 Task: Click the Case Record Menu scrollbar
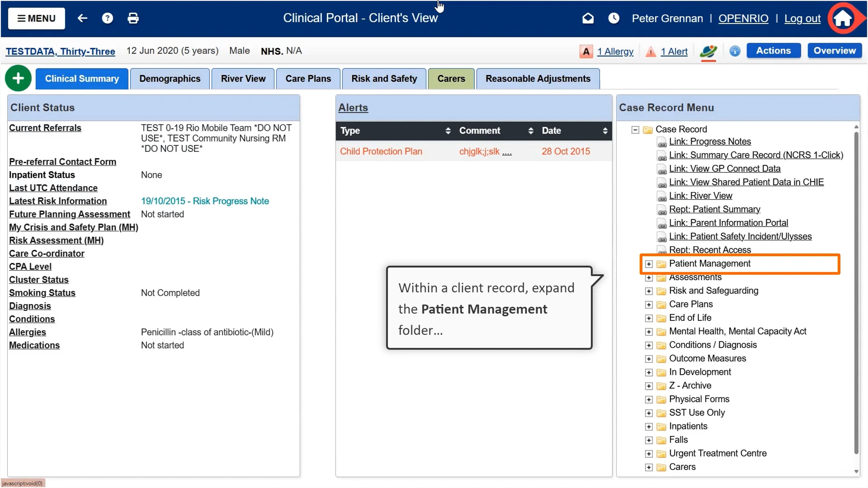coord(856,293)
